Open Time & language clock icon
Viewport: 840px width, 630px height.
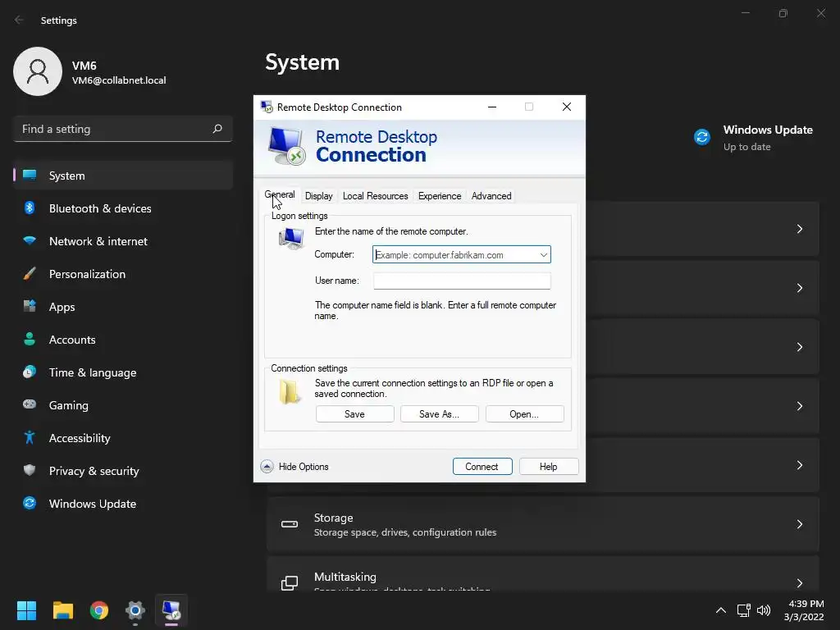click(30, 372)
